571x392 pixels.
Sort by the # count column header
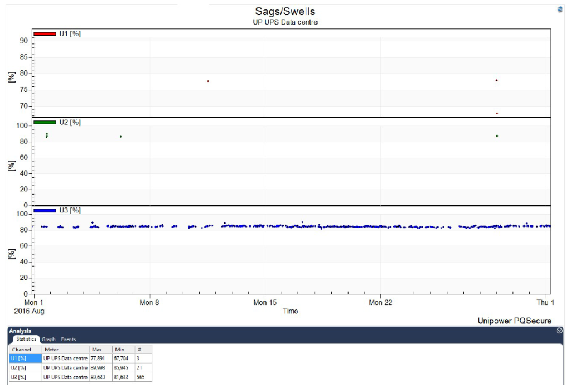[x=143, y=350]
